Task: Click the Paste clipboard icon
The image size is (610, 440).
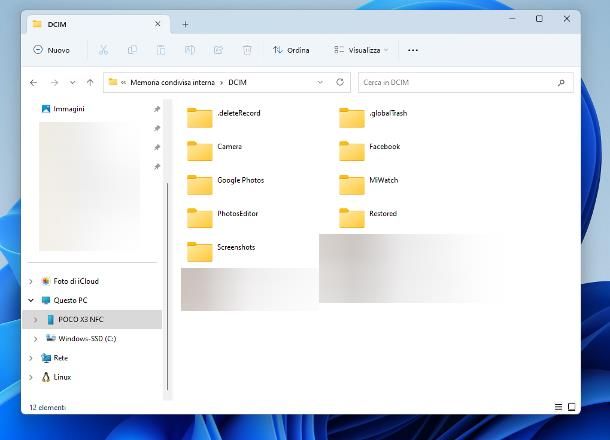Action: [161, 50]
